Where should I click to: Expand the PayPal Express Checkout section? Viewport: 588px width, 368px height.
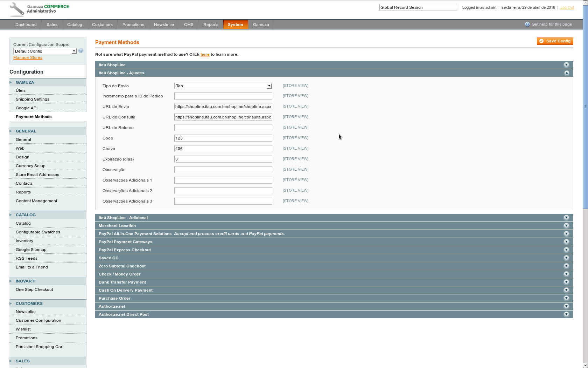pos(566,250)
